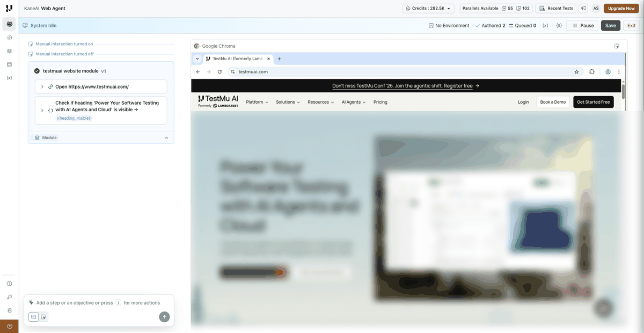Bookmark page with the star icon

pyautogui.click(x=576, y=71)
